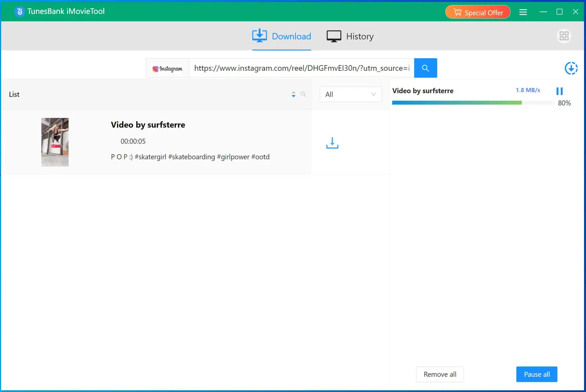Click the Instagram URL input field

(301, 68)
